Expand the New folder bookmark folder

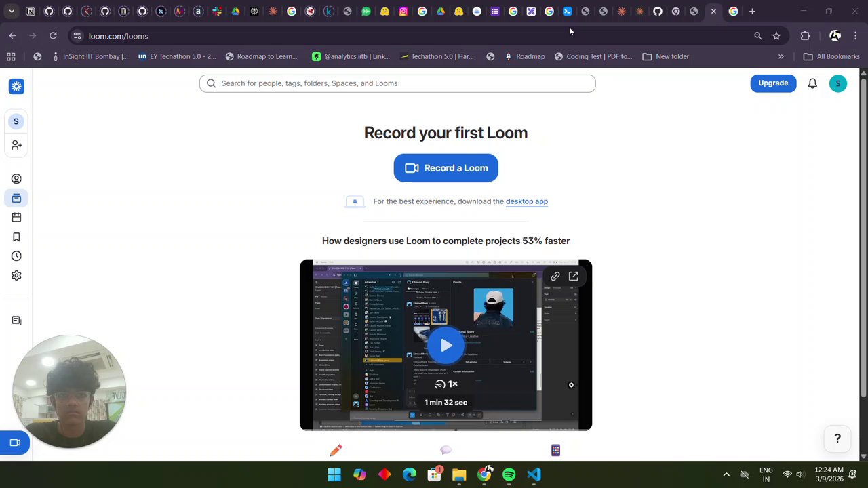click(665, 56)
